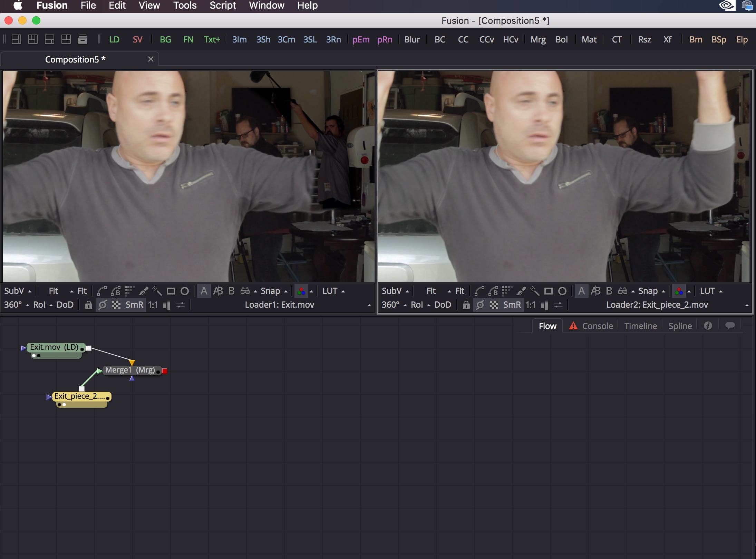This screenshot has height=559, width=756.
Task: Select the B-spline tool in Loader2 viewer
Action: point(493,291)
